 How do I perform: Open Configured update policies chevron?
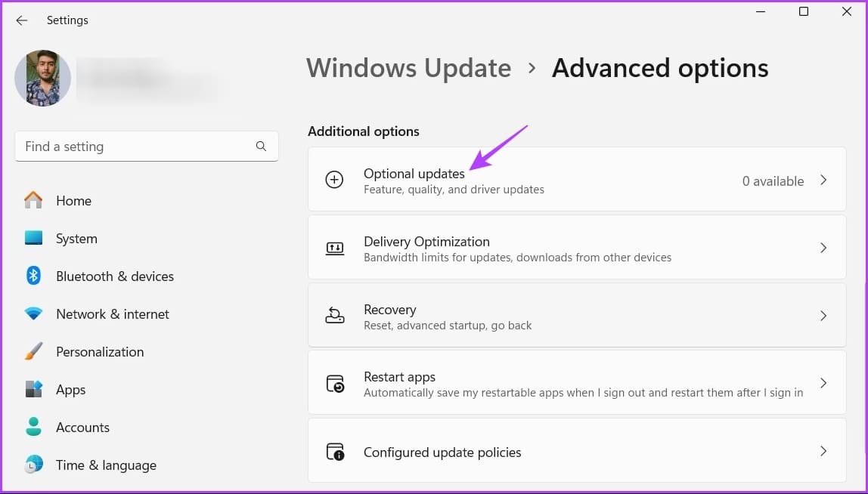(x=823, y=451)
